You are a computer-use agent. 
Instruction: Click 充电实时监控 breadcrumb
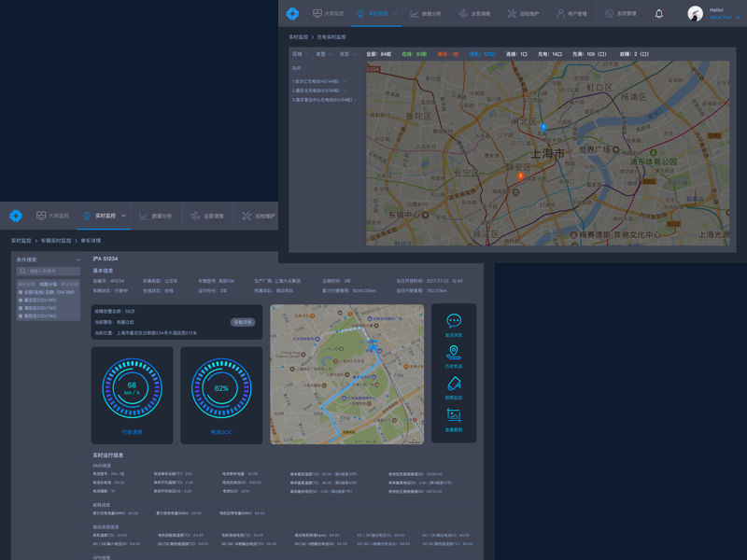[331, 37]
